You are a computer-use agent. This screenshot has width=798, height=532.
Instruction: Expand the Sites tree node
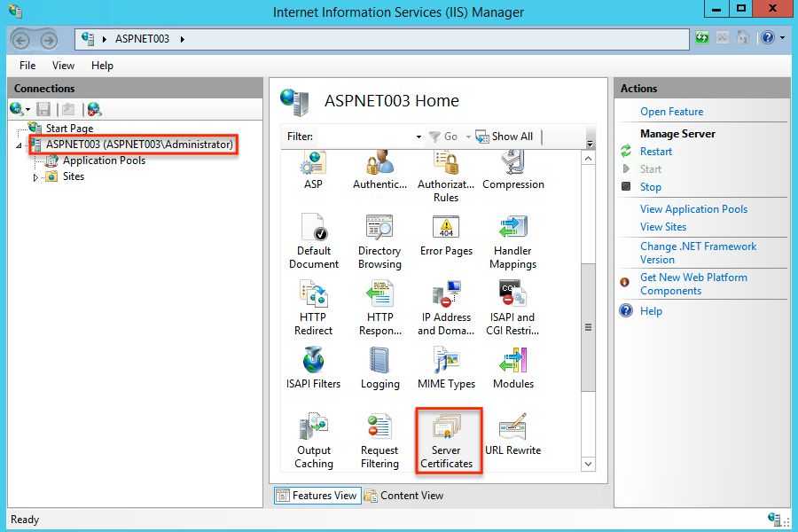[35, 177]
